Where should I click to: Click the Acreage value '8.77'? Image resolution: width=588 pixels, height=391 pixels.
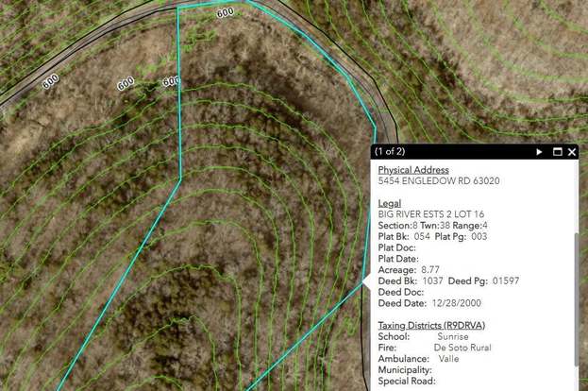click(430, 270)
